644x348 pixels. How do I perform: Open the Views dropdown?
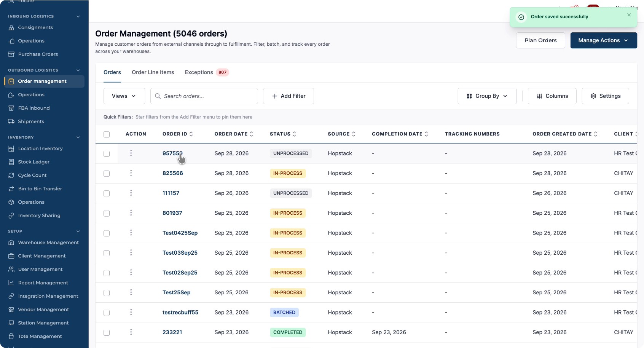click(124, 96)
